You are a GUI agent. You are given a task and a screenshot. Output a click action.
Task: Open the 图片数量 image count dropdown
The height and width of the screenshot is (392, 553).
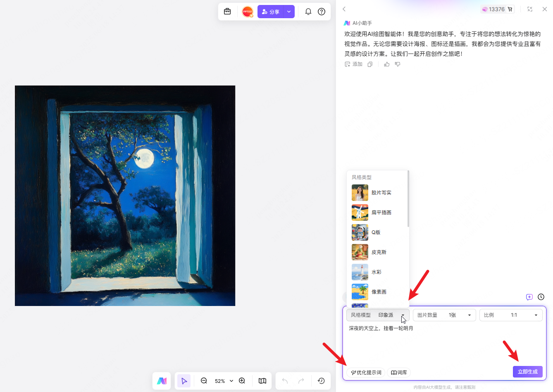[444, 315]
